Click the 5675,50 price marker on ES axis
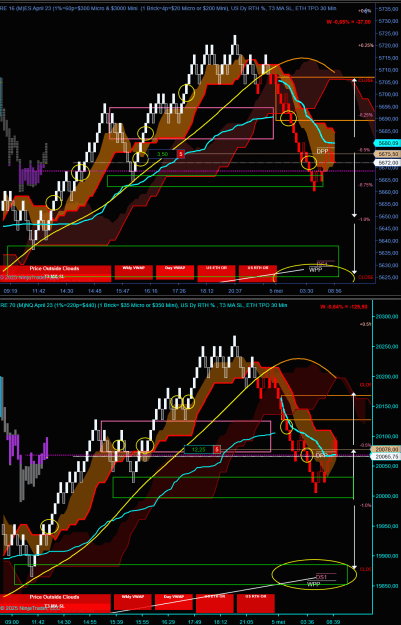401x625 pixels. 387,154
